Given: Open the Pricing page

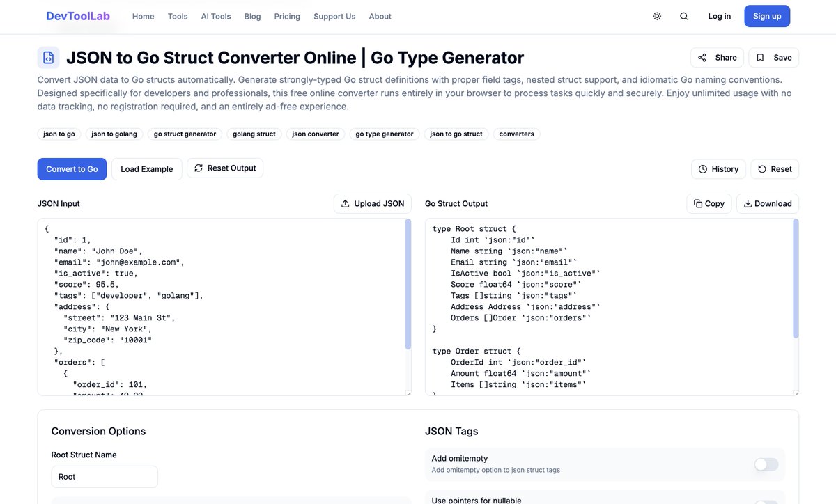Looking at the screenshot, I should pos(287,16).
